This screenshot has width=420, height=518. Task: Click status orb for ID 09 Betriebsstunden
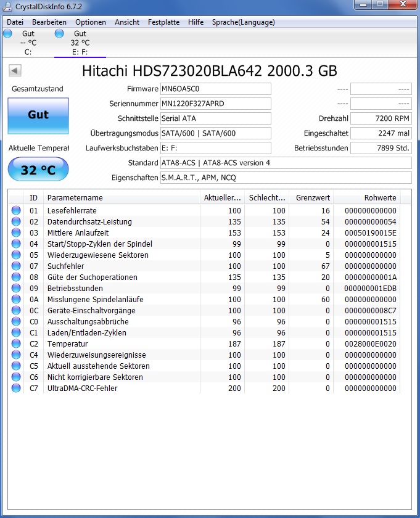[x=16, y=288]
